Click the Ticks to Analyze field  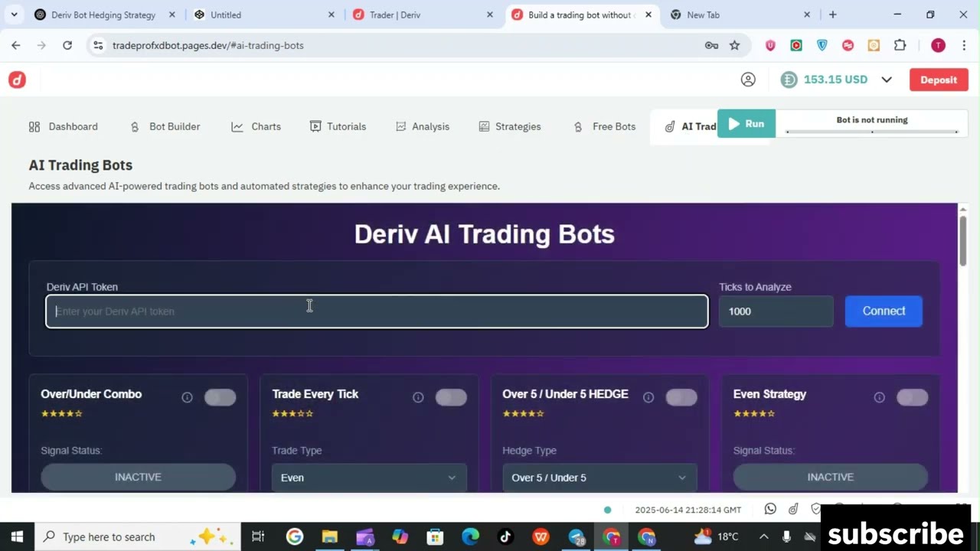[x=776, y=311]
